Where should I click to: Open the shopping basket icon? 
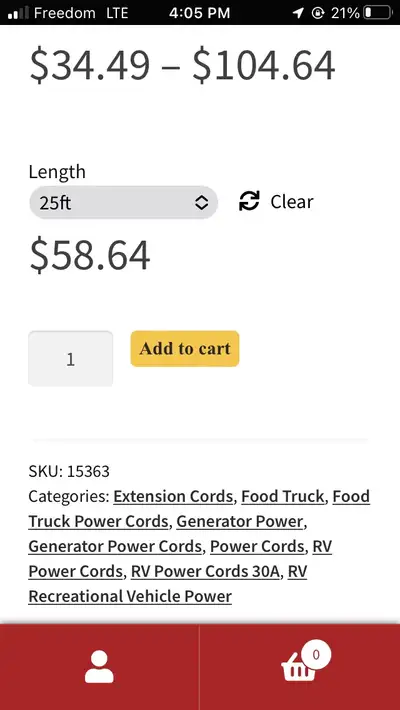[299, 667]
